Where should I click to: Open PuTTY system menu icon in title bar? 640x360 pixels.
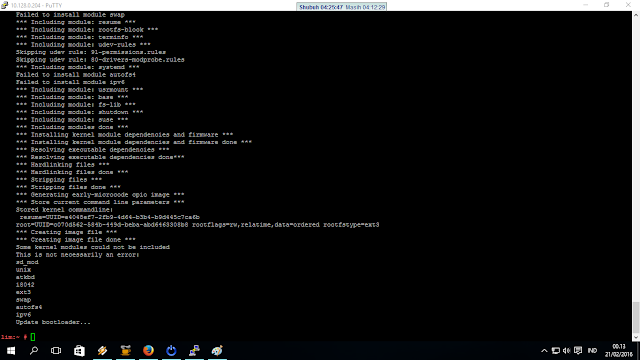[4, 5]
